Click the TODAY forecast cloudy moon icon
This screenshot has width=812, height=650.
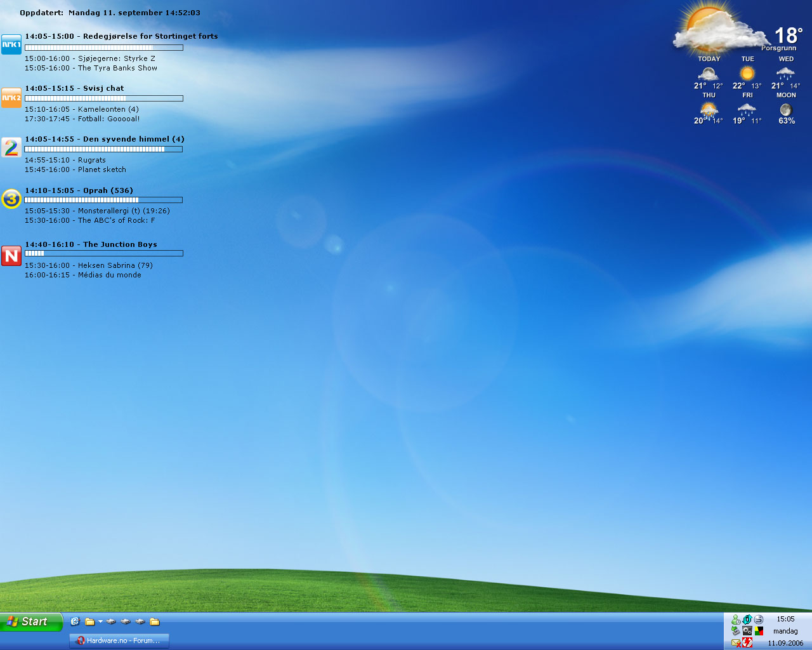pyautogui.click(x=708, y=73)
